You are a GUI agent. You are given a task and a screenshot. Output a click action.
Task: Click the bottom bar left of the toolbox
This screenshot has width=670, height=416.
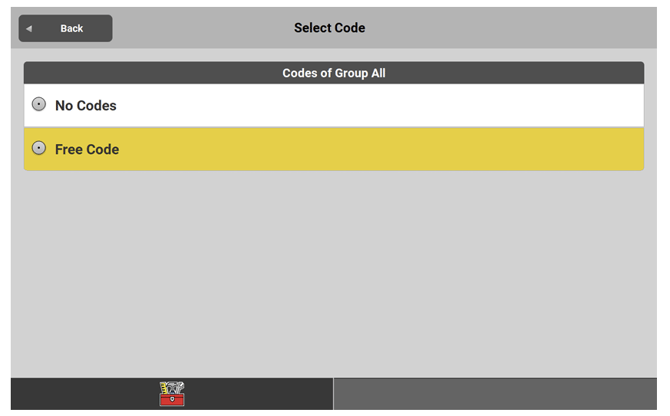[x=80, y=394]
